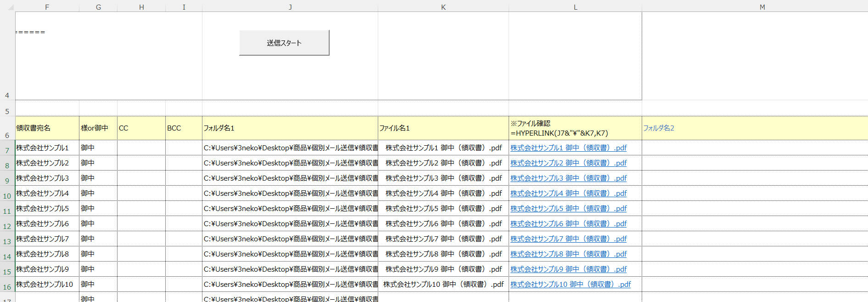The width and height of the screenshot is (868, 302).
Task: Open the 株式会社サンプル1 PDF hyperlink
Action: click(x=568, y=148)
